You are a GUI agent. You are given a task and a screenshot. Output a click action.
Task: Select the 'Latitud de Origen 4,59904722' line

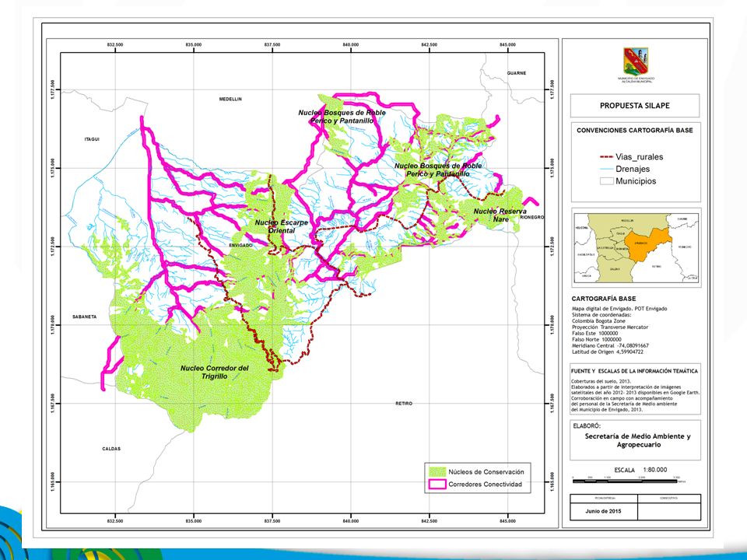coord(608,352)
